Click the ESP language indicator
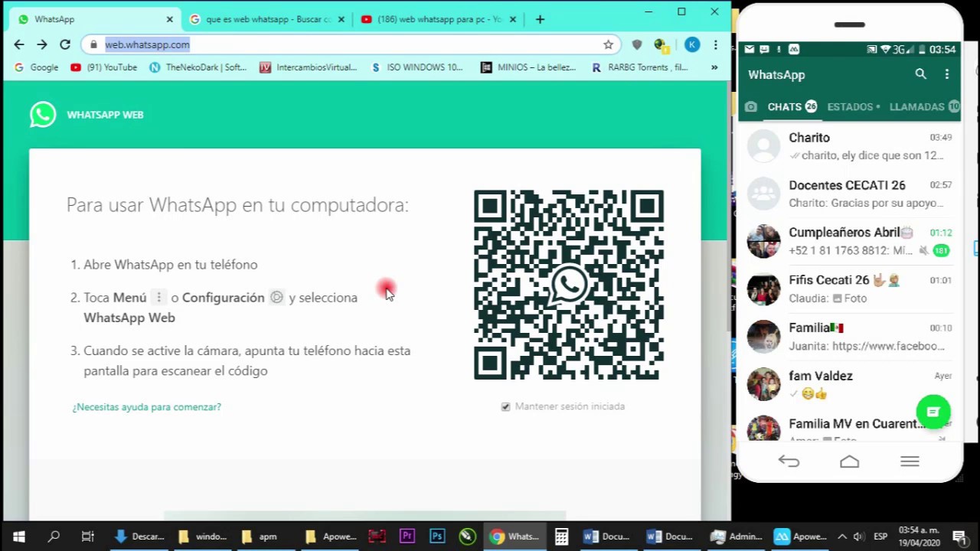This screenshot has height=551, width=980. (x=880, y=536)
